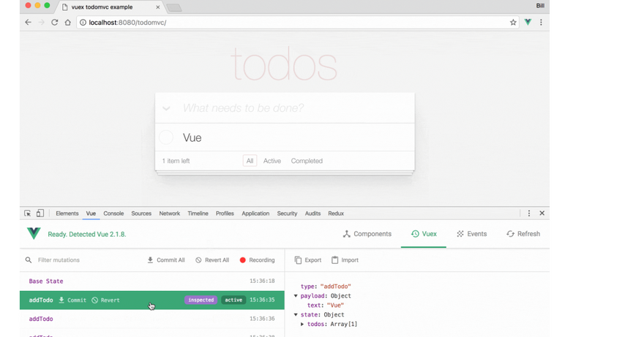
Task: Revert the selected addTodo mutation
Action: click(x=105, y=300)
